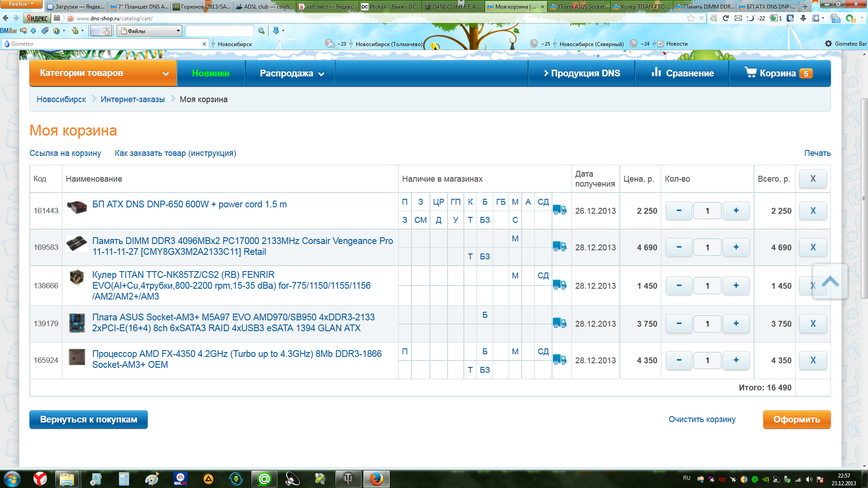Increase quantity of БП ATX DNS DNP-650
Image resolution: width=868 pixels, height=488 pixels.
(x=736, y=211)
